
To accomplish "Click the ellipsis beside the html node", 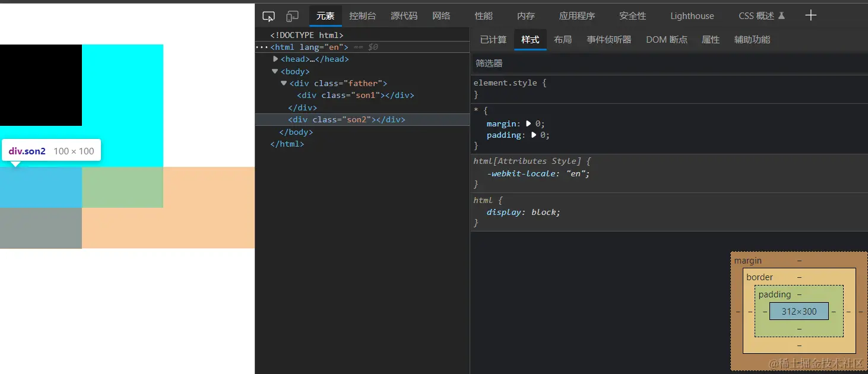I will click(262, 47).
